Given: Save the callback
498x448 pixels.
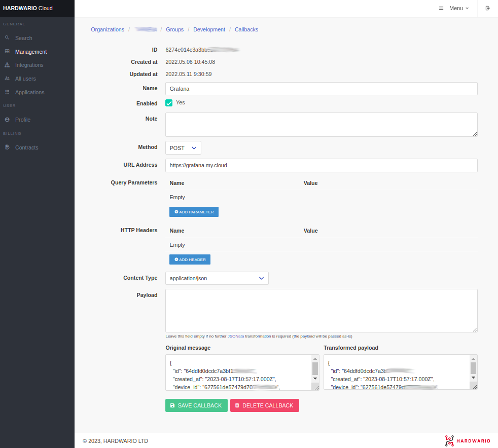Looking at the screenshot, I should tap(196, 405).
